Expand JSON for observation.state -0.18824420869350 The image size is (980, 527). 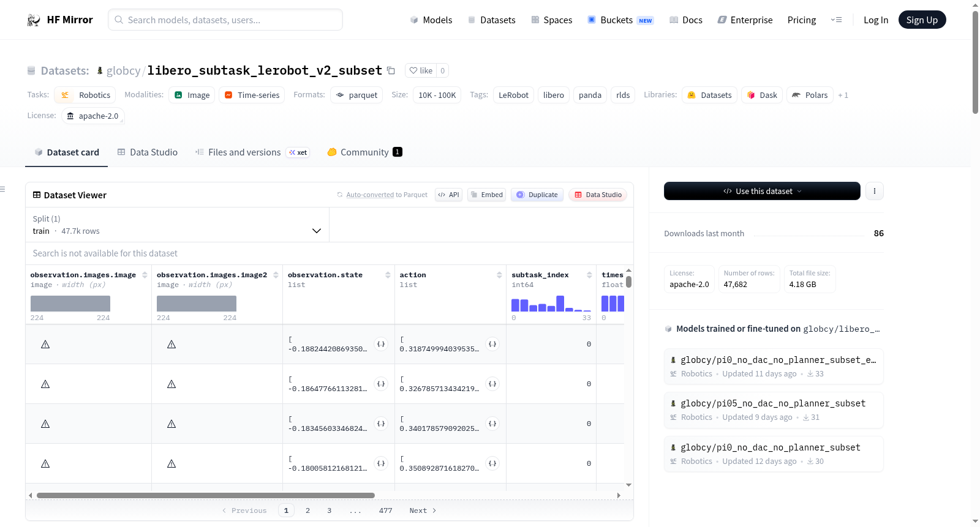381,344
